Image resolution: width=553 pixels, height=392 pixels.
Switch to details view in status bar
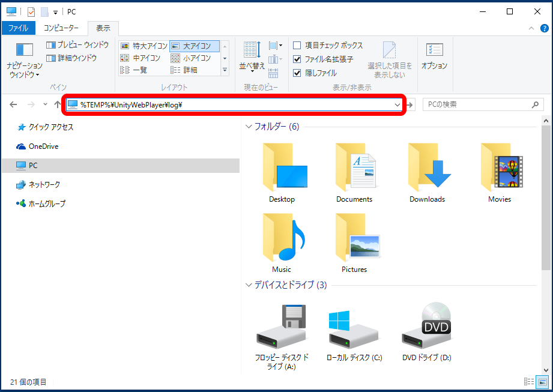click(x=529, y=381)
